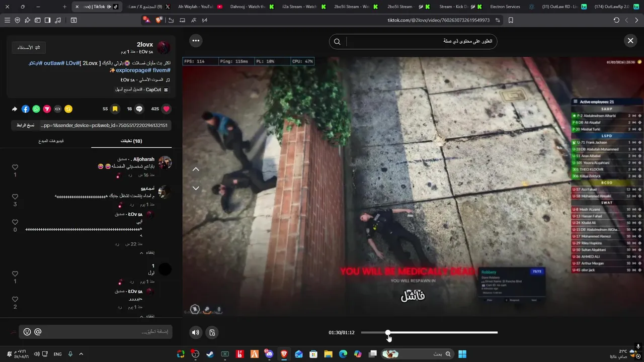
Task: Save video with the bookmark icon
Action: click(x=115, y=109)
